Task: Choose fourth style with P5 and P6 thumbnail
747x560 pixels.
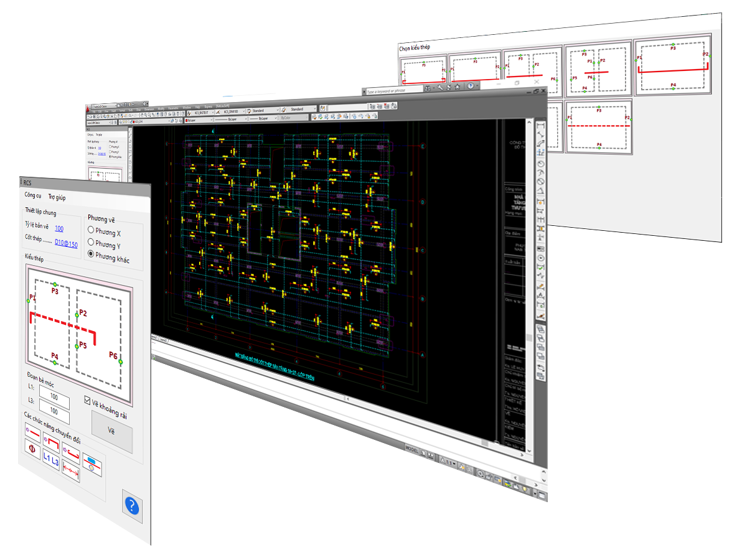Action: [598, 68]
